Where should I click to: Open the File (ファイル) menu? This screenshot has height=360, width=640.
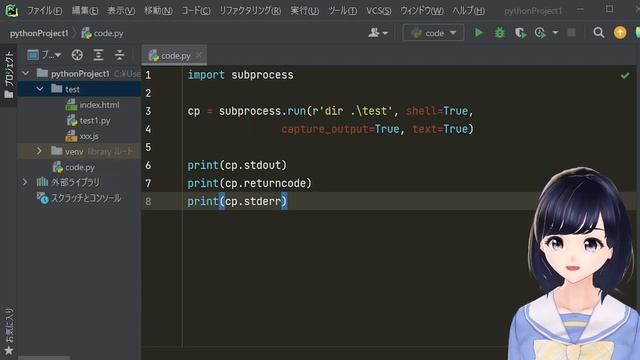click(44, 11)
